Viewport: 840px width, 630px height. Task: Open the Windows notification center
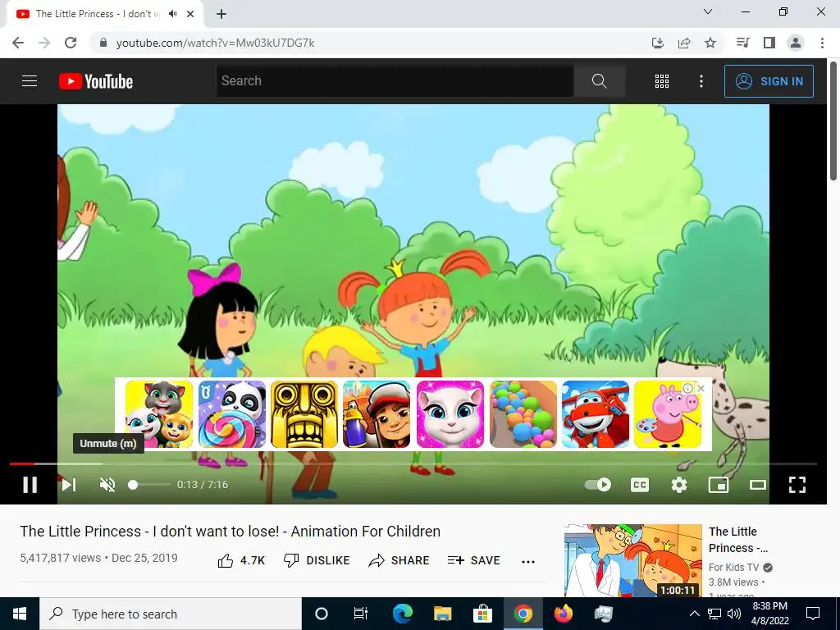[x=813, y=614]
